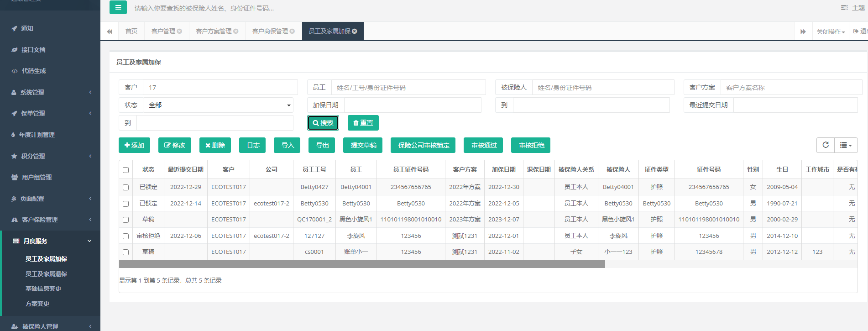Focus the 员工 name/ID search field

click(x=408, y=87)
